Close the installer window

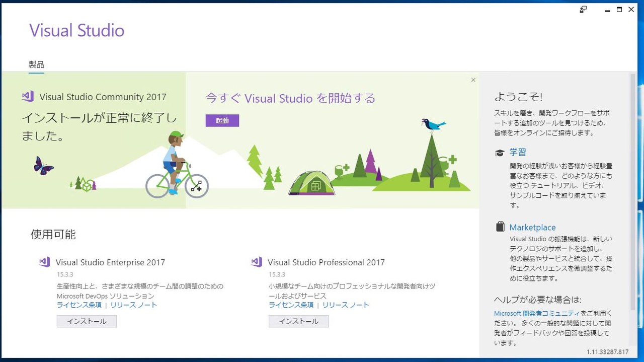click(x=631, y=10)
